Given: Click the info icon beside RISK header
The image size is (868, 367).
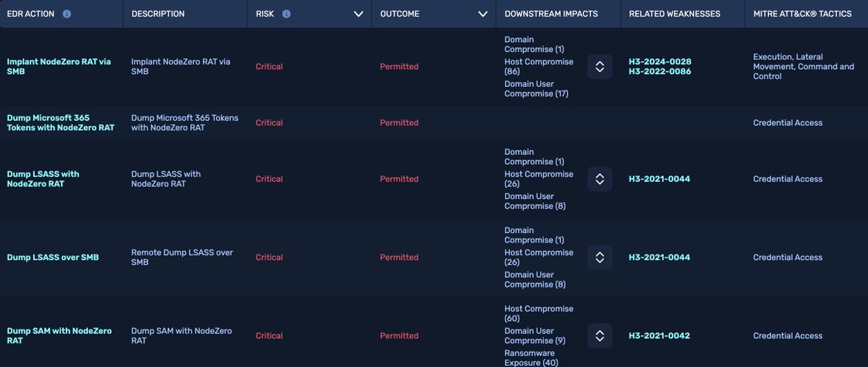Looking at the screenshot, I should click(286, 14).
